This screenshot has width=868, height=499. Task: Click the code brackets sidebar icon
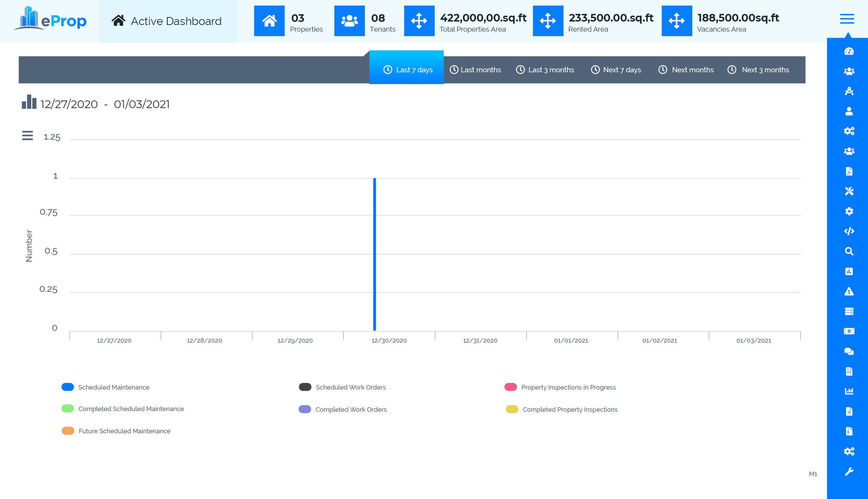click(x=849, y=231)
